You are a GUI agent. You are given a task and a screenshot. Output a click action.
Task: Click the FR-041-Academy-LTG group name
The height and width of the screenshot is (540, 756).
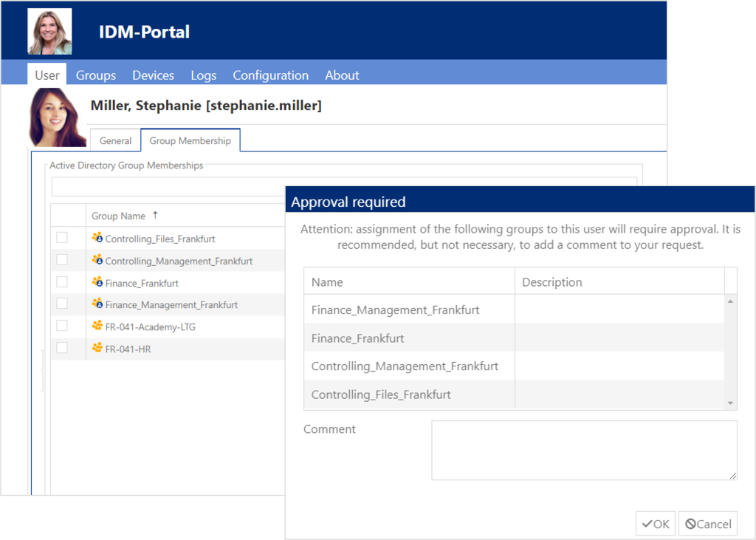tap(151, 327)
